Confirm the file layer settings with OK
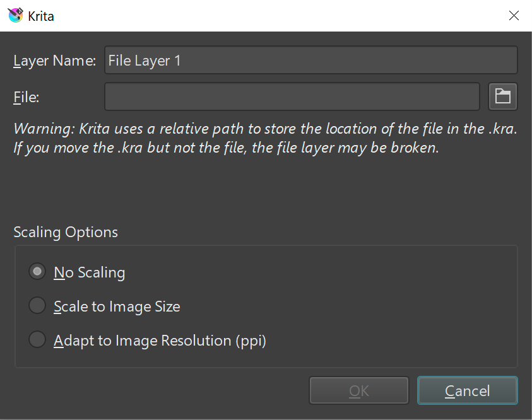Image resolution: width=532 pixels, height=420 pixels. 358,390
